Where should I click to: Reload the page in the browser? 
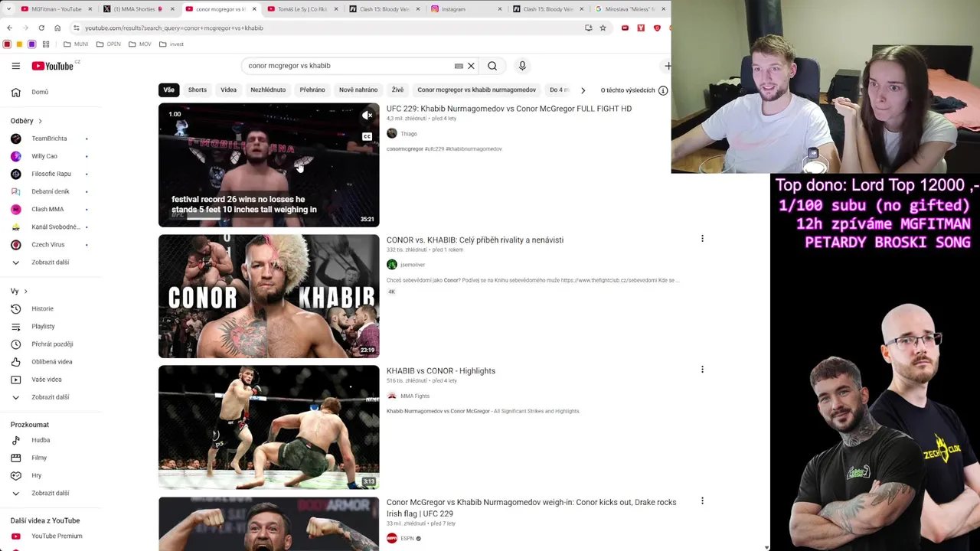tap(41, 28)
